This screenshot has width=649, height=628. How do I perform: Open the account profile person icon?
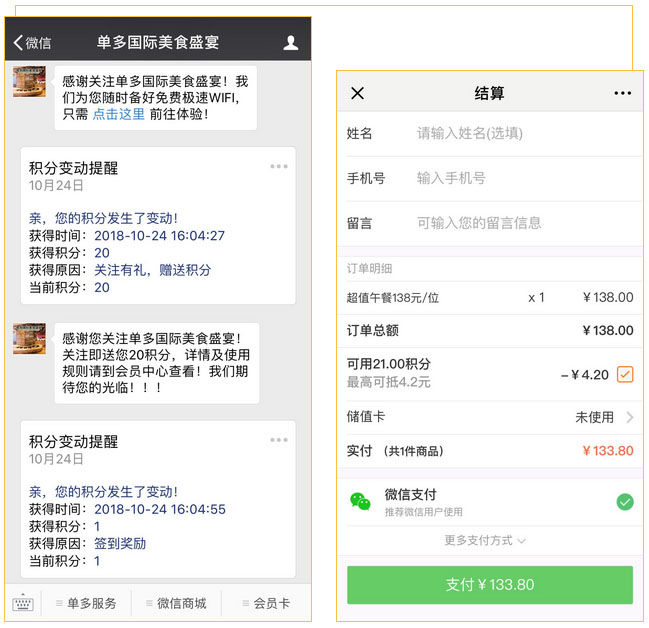click(x=291, y=43)
